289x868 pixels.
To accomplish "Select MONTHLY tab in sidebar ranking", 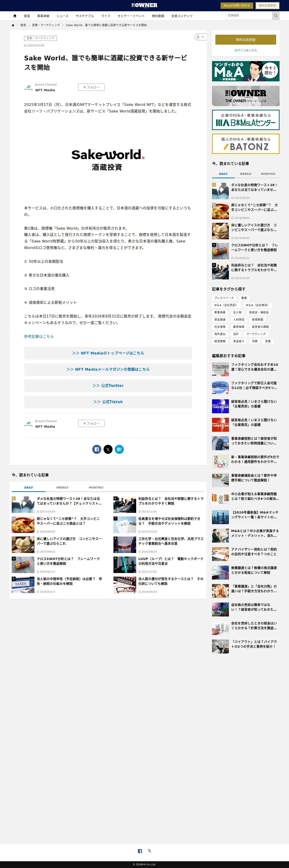I will 268,174.
